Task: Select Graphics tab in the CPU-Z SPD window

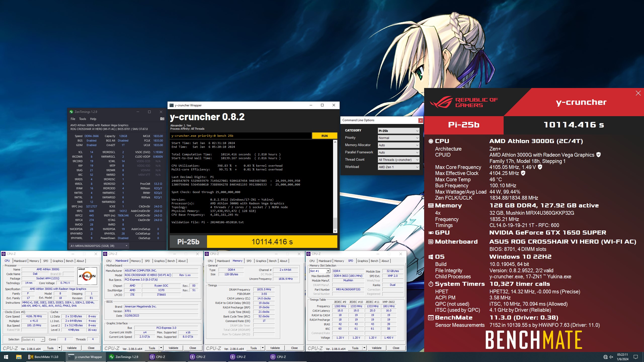Action: (363, 261)
